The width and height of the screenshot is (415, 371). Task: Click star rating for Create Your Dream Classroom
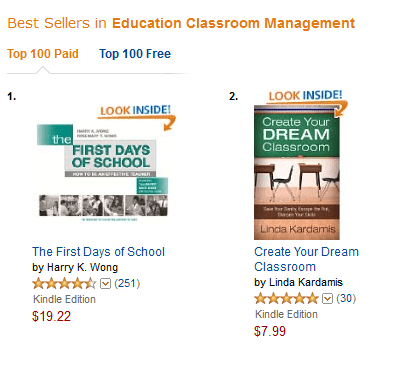[x=286, y=298]
